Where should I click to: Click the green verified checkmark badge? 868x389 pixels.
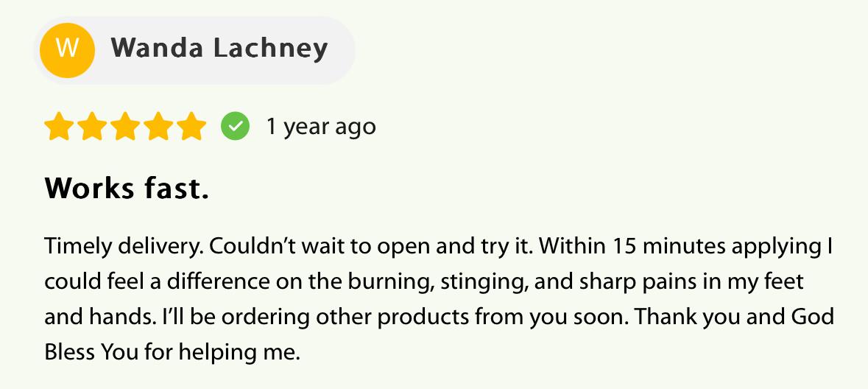pos(236,126)
